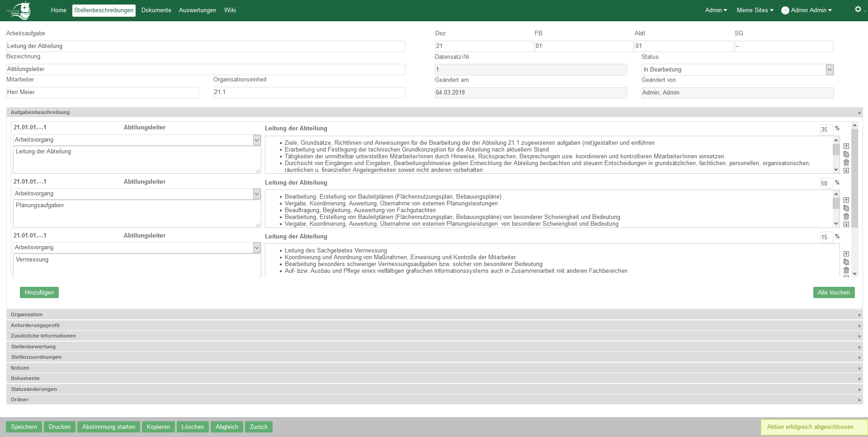Copy the first Leitung der Abteilung task

point(846,154)
